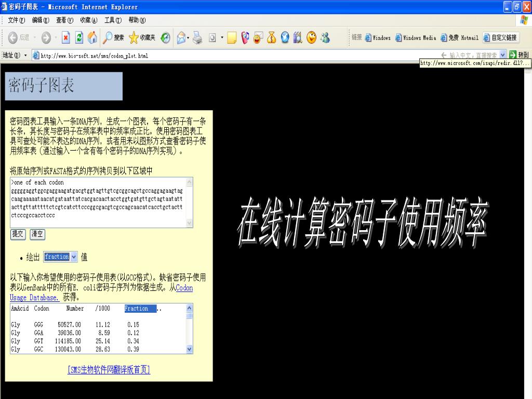Image resolution: width=532 pixels, height=399 pixels.
Task: Click the Edit page icon in toolbar
Action: tap(212, 37)
